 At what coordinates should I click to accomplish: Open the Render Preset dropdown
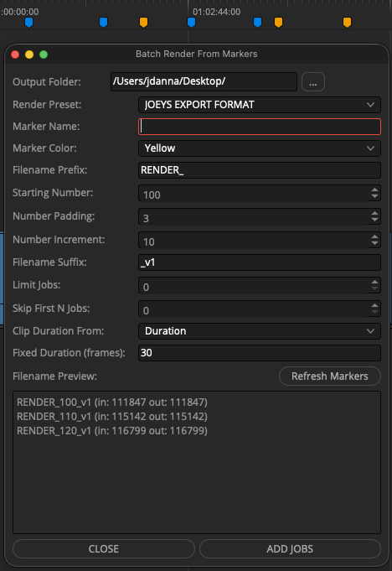coord(260,105)
